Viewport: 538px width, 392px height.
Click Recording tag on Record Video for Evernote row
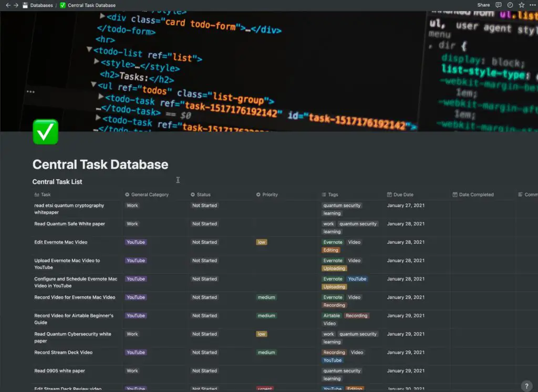pyautogui.click(x=334, y=305)
